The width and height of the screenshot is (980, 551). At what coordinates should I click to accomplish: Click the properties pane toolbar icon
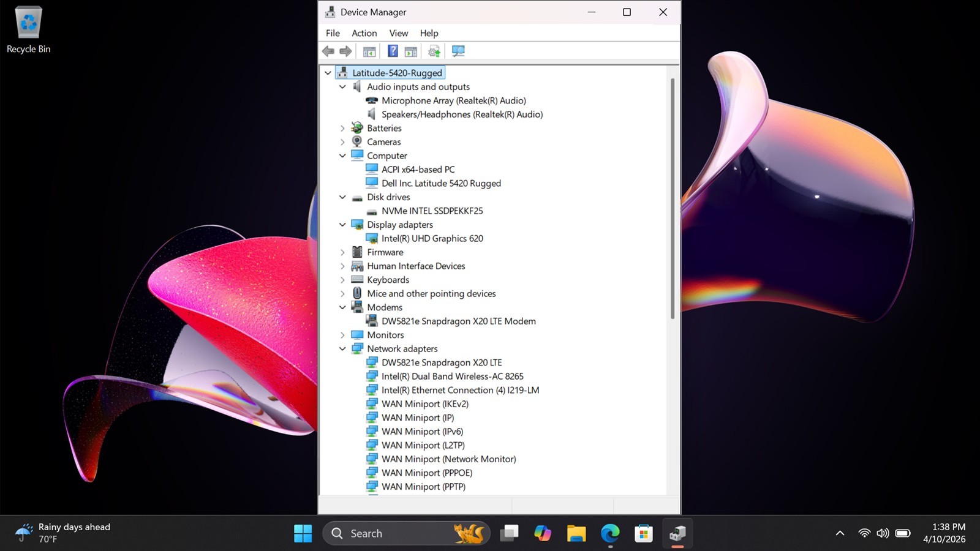pyautogui.click(x=411, y=51)
